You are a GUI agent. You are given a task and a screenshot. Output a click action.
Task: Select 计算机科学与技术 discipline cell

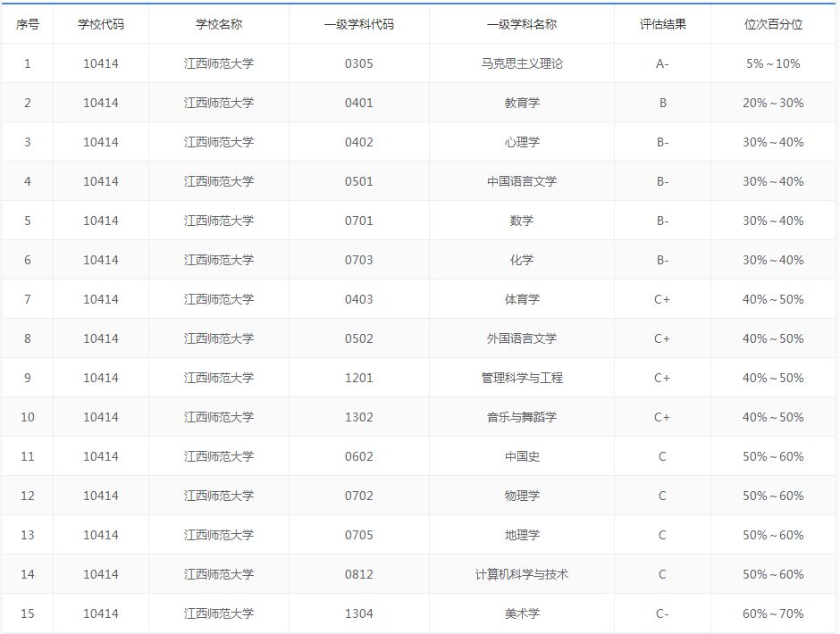coord(521,574)
